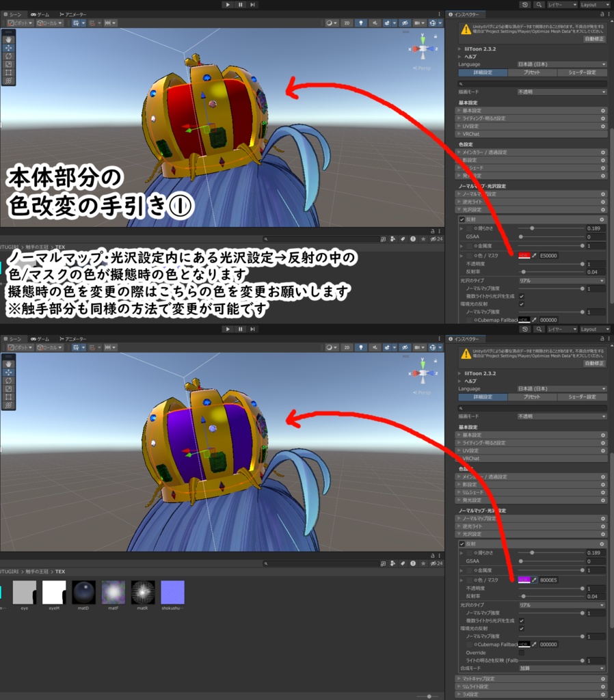
Task: Click the search magnifier icon in the red-crown top bar
Action: coord(539,5)
